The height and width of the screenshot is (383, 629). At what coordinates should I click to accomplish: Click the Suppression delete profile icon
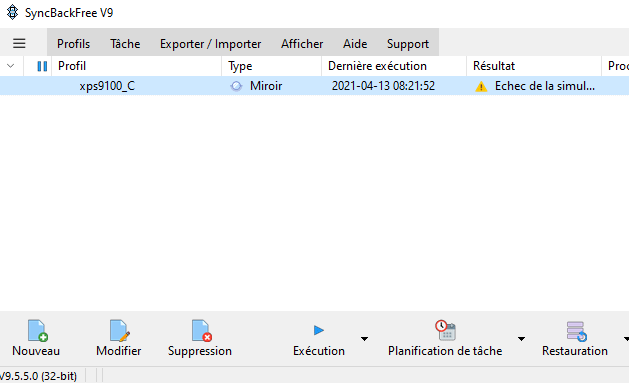201,330
